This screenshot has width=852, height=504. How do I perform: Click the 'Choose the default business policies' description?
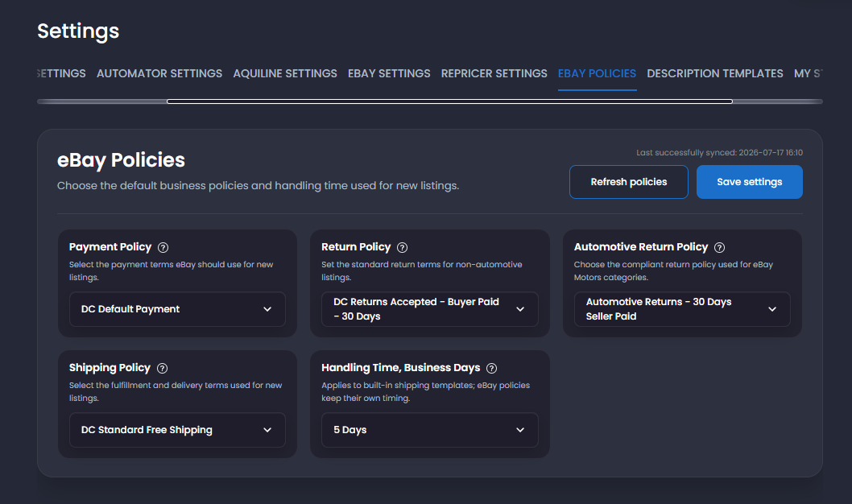(x=258, y=186)
